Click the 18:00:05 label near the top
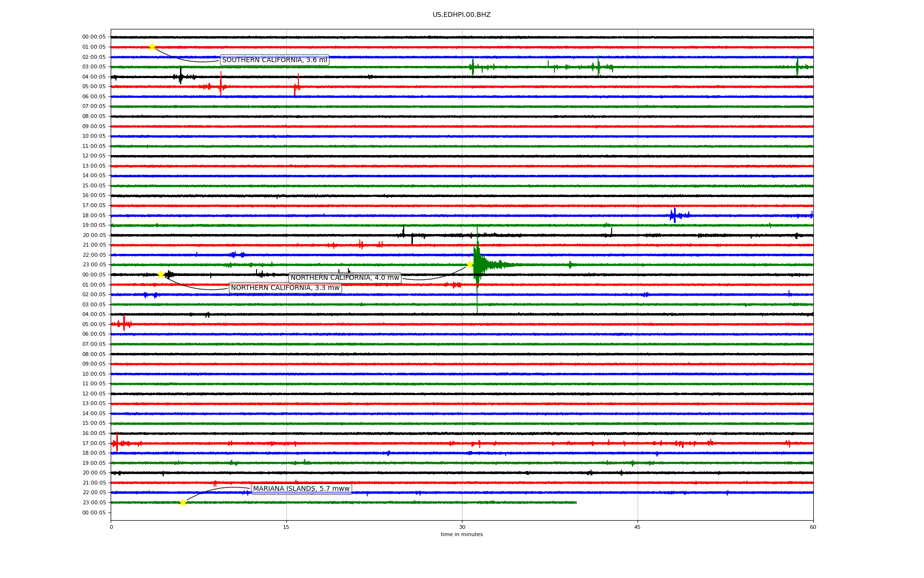This screenshot has height=578, width=924. click(x=94, y=215)
